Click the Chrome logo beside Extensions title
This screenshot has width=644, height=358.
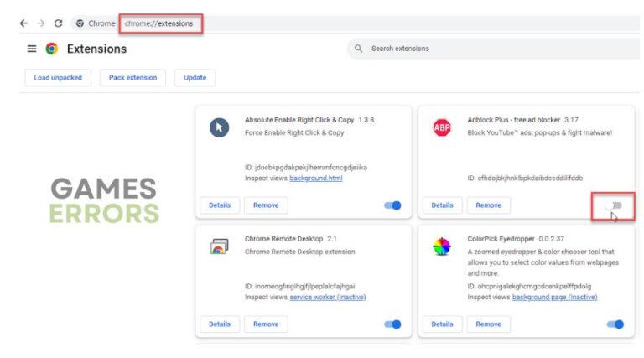[52, 49]
